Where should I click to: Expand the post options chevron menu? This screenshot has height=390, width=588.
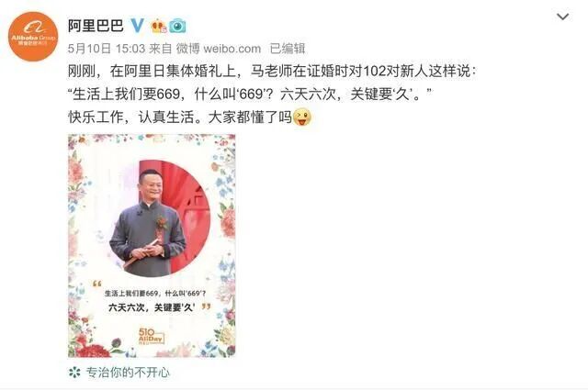click(x=562, y=17)
